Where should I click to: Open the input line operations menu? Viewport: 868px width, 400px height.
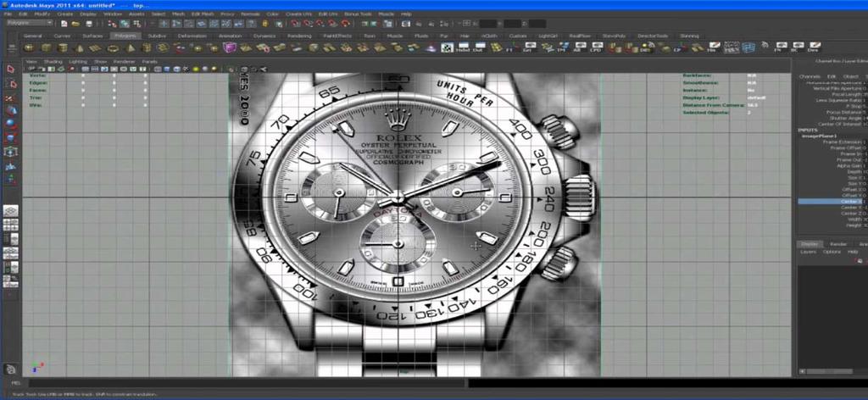pyautogui.click(x=466, y=23)
